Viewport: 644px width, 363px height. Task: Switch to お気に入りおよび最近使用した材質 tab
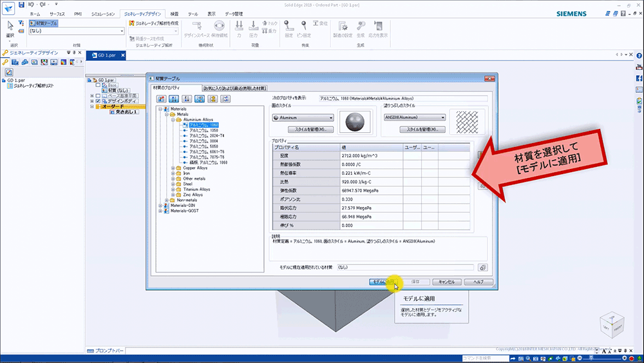235,88
